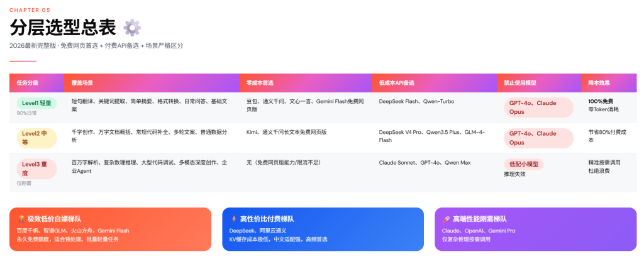The image size is (644, 259).
Task: Click the 分层选型总表 heading
Action: [63, 28]
